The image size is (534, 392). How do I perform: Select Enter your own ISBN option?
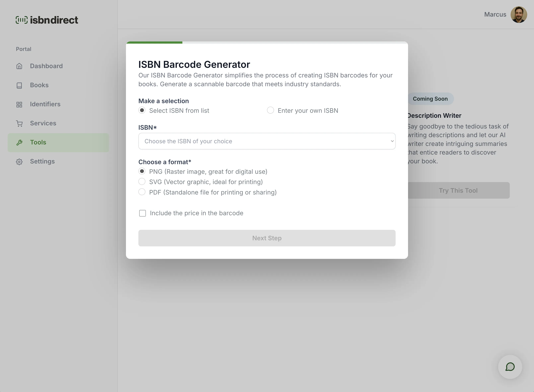[270, 110]
